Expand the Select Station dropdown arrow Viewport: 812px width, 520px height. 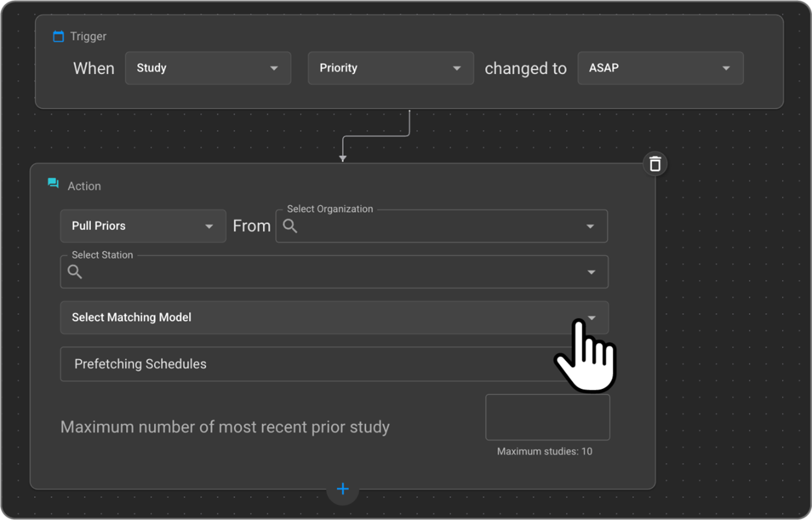(x=591, y=272)
